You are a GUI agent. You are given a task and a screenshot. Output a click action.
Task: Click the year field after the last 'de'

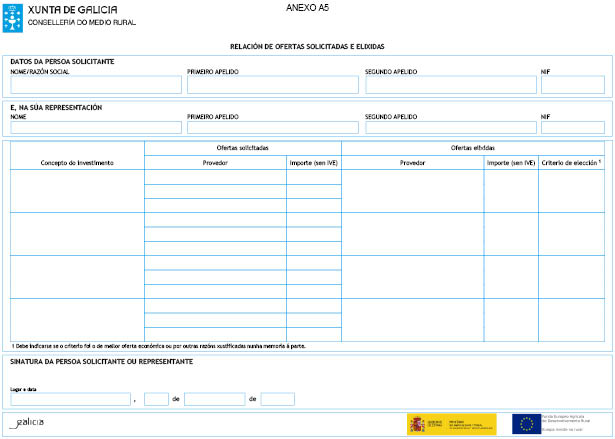(277, 399)
